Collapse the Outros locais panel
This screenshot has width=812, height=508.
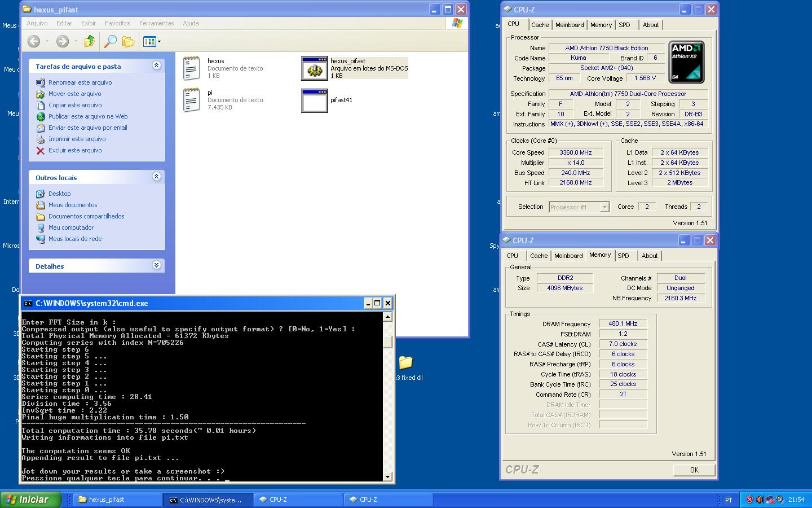click(156, 177)
